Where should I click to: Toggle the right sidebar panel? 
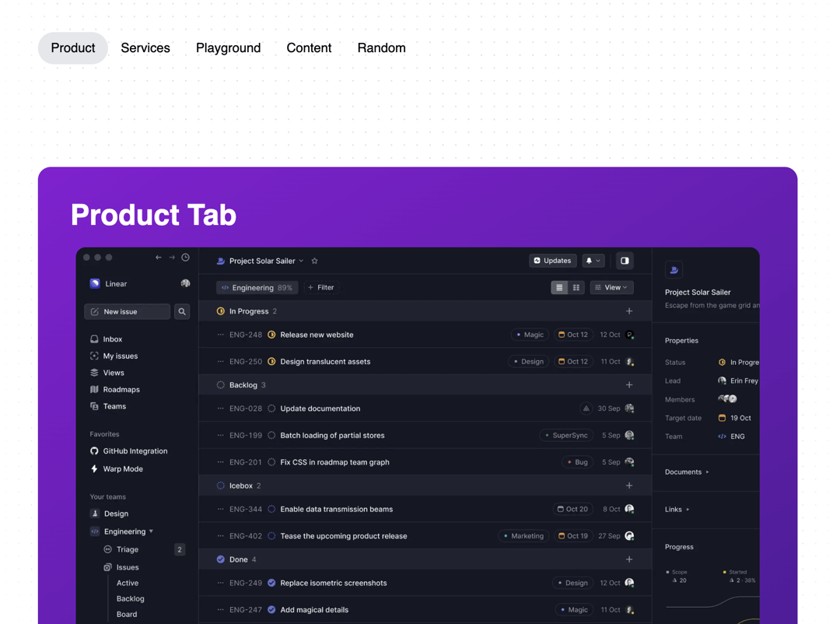(625, 261)
